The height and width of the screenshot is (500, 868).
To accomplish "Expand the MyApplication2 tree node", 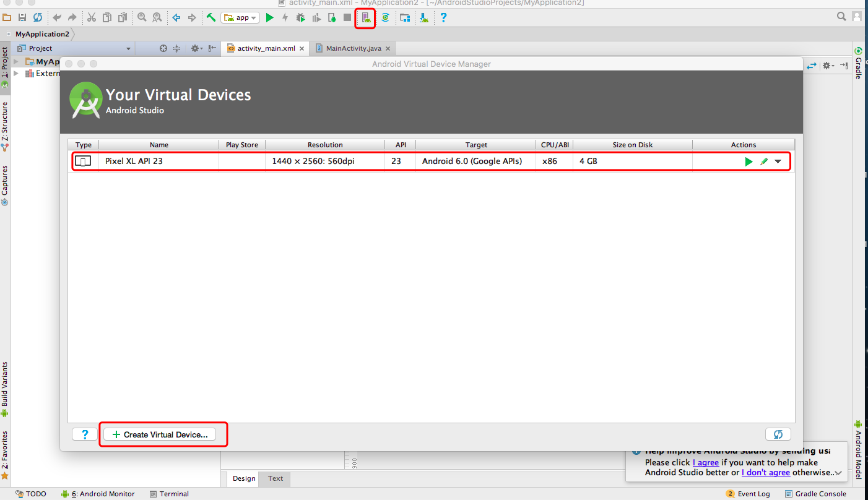I will coord(16,61).
